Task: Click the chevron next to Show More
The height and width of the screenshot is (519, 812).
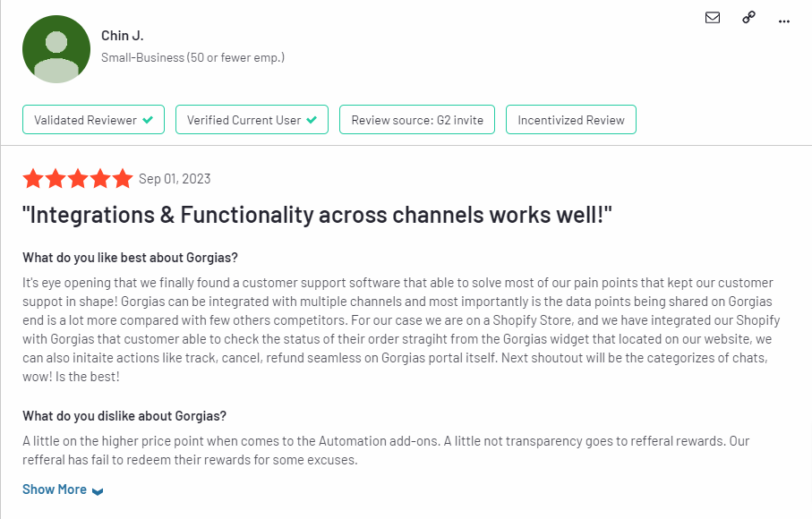Action: (98, 491)
